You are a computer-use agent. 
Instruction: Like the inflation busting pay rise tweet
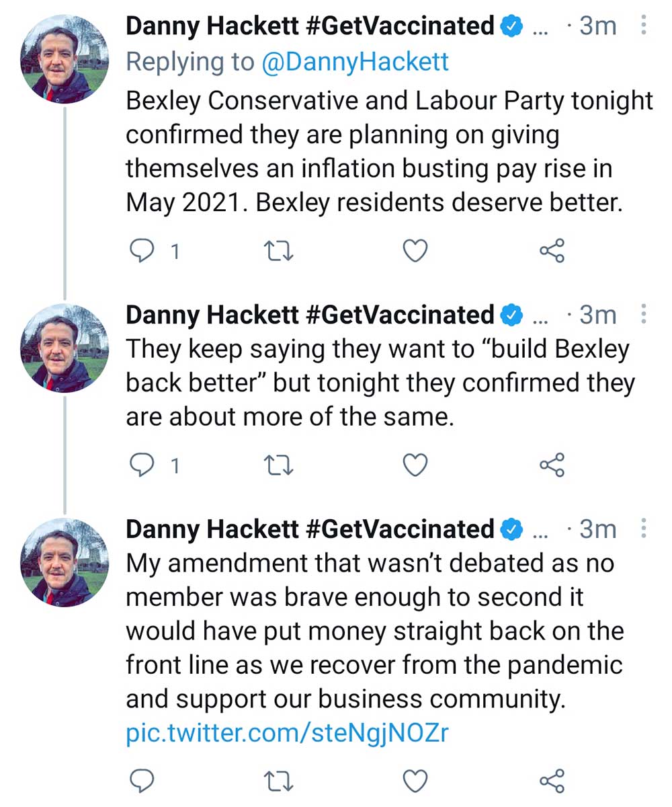[x=415, y=251]
